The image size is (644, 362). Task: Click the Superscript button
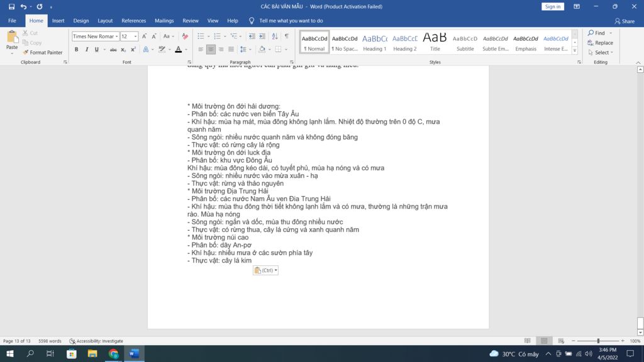click(133, 50)
